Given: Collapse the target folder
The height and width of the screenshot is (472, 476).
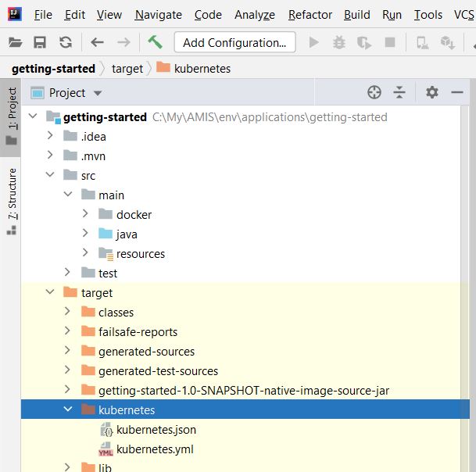Looking at the screenshot, I should click(50, 293).
